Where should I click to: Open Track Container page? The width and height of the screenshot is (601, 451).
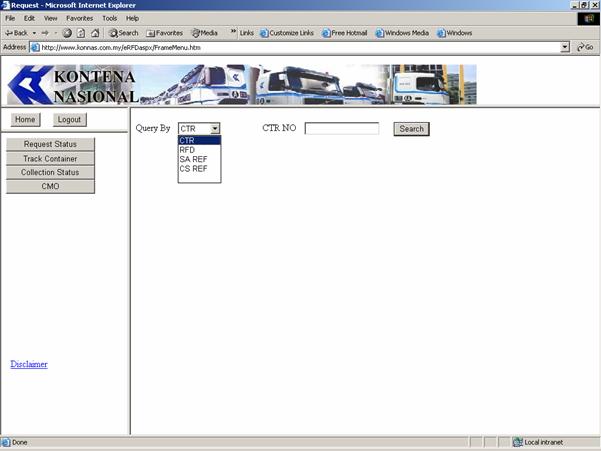pyautogui.click(x=50, y=159)
